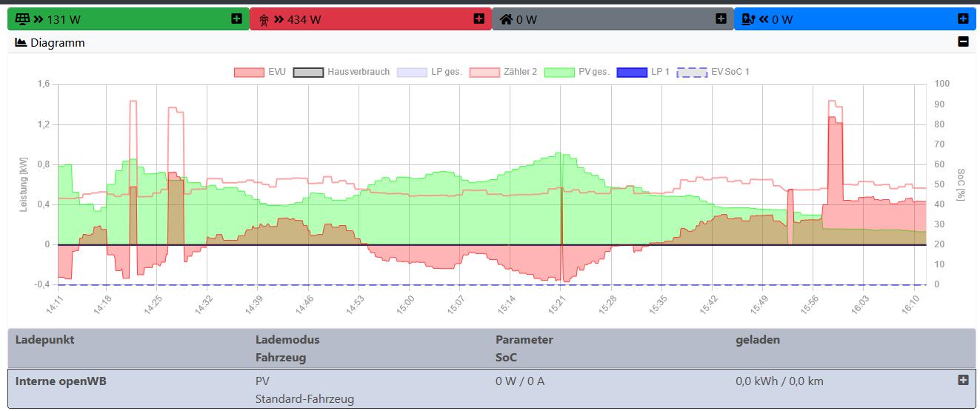Expand the gray house consumption card
980x411 pixels.
coord(721,19)
